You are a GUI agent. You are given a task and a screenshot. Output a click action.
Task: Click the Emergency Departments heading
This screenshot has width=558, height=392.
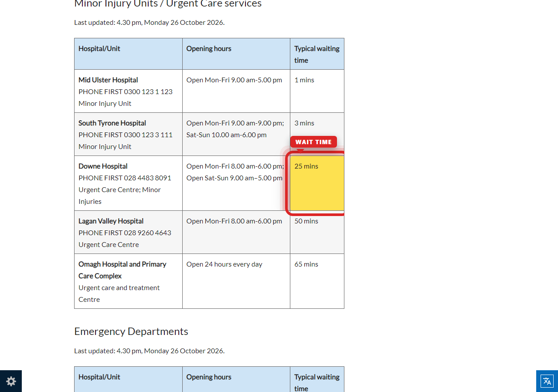point(131,331)
